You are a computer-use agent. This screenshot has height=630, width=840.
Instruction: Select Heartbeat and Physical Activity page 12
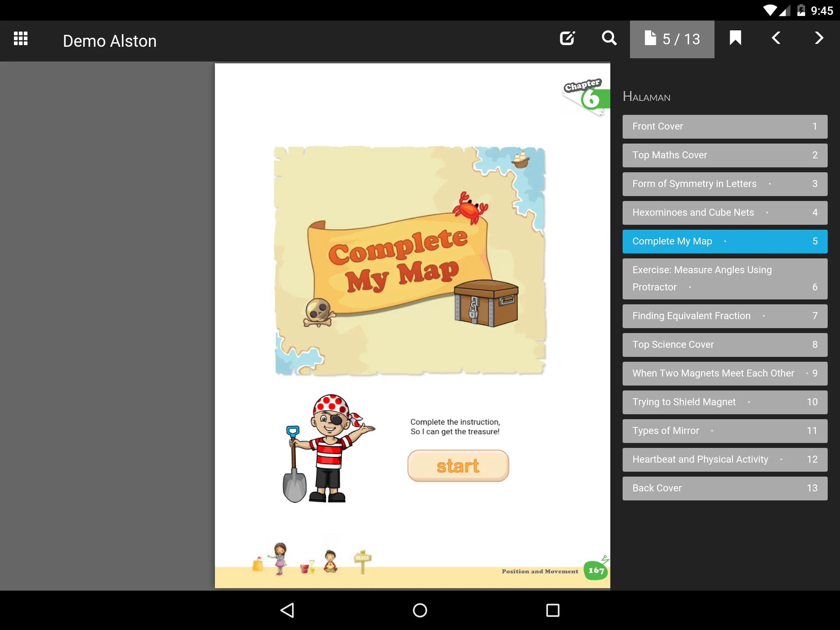coord(725,459)
